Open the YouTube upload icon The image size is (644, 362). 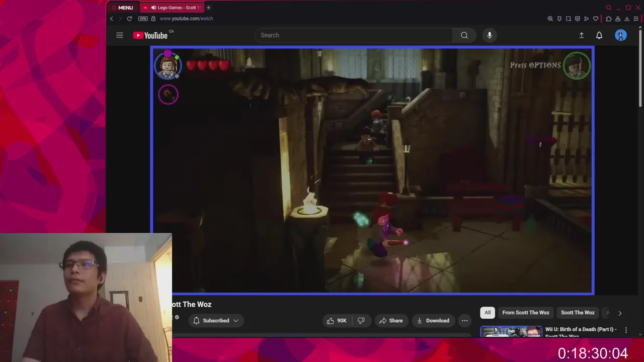(x=581, y=35)
